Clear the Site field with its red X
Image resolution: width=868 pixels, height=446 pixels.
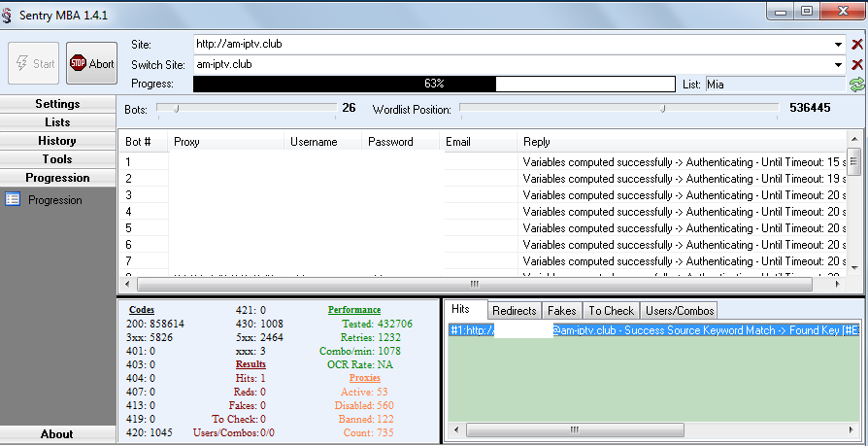click(857, 45)
